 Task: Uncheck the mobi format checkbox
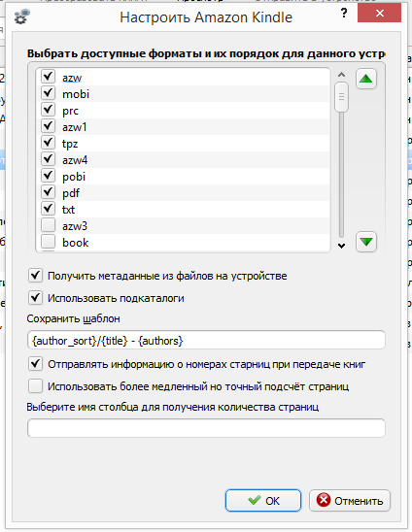pyautogui.click(x=48, y=93)
